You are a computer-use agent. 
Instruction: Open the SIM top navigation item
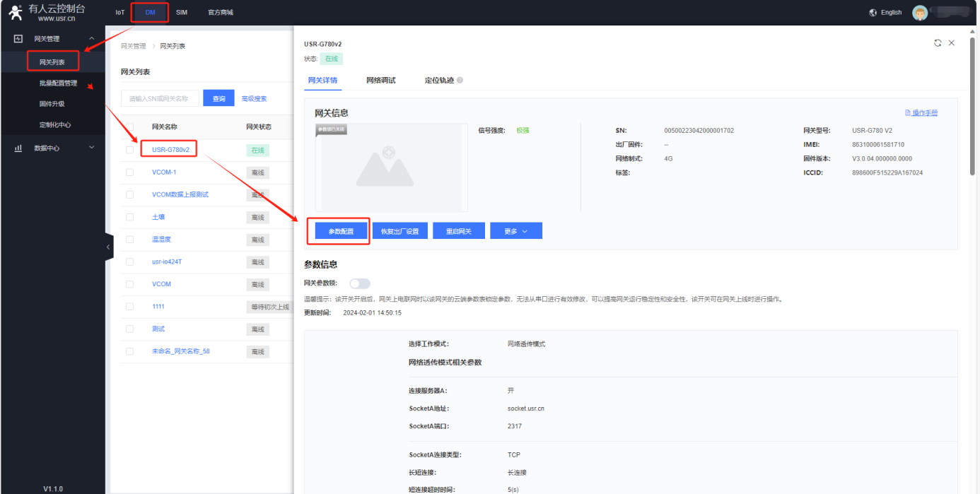[x=182, y=13]
